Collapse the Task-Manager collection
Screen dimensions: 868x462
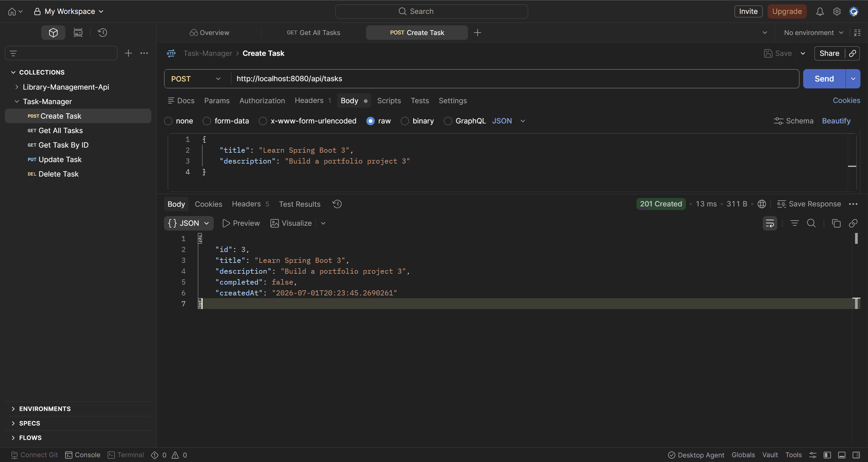pyautogui.click(x=17, y=101)
